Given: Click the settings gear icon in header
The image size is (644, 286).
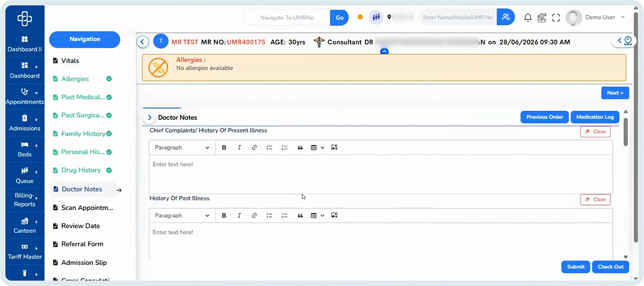Looking at the screenshot, I should click(542, 18).
